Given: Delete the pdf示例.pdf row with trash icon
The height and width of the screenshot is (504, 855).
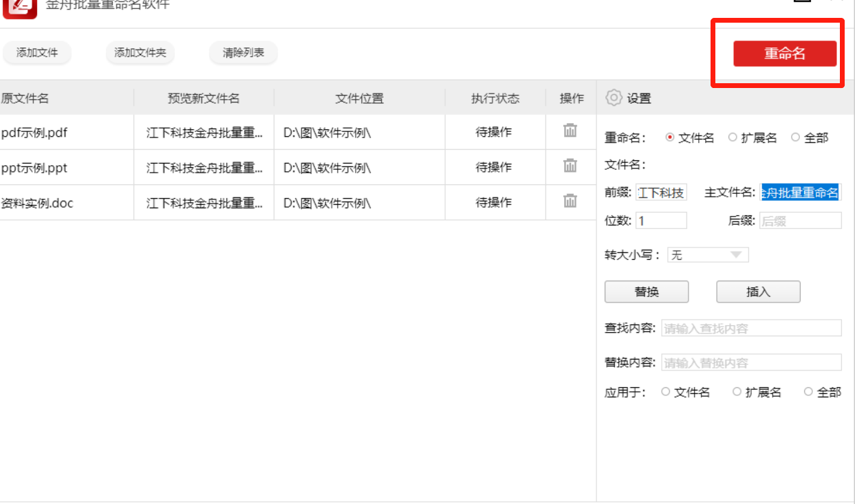Looking at the screenshot, I should (x=570, y=131).
